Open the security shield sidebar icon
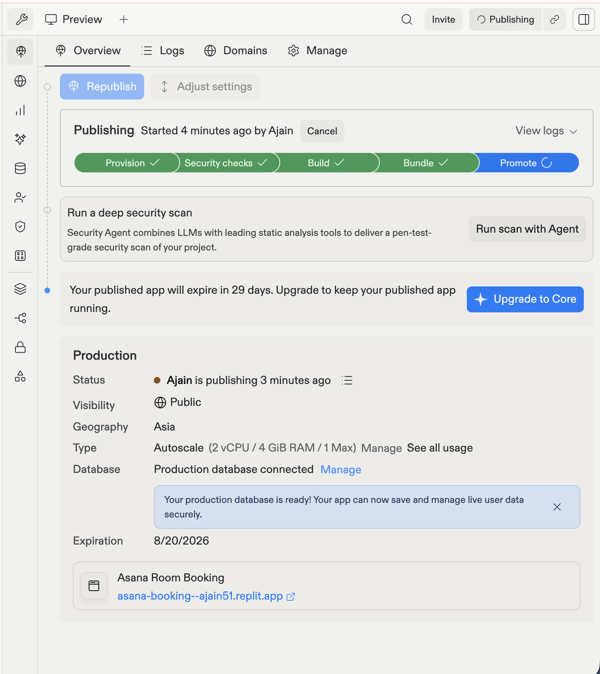This screenshot has width=600, height=674. [x=20, y=227]
